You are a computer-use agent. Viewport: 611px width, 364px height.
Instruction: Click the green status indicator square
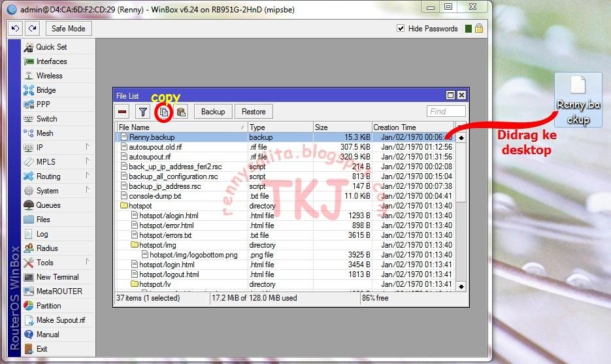[469, 29]
